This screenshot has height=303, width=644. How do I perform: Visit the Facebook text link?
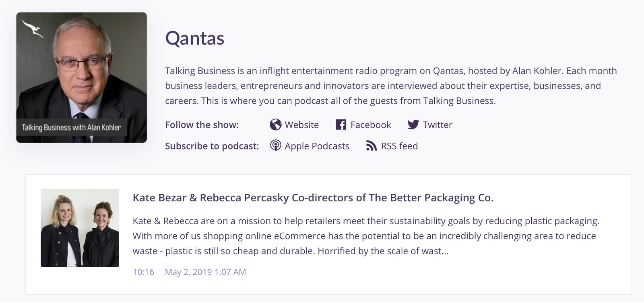coord(370,125)
